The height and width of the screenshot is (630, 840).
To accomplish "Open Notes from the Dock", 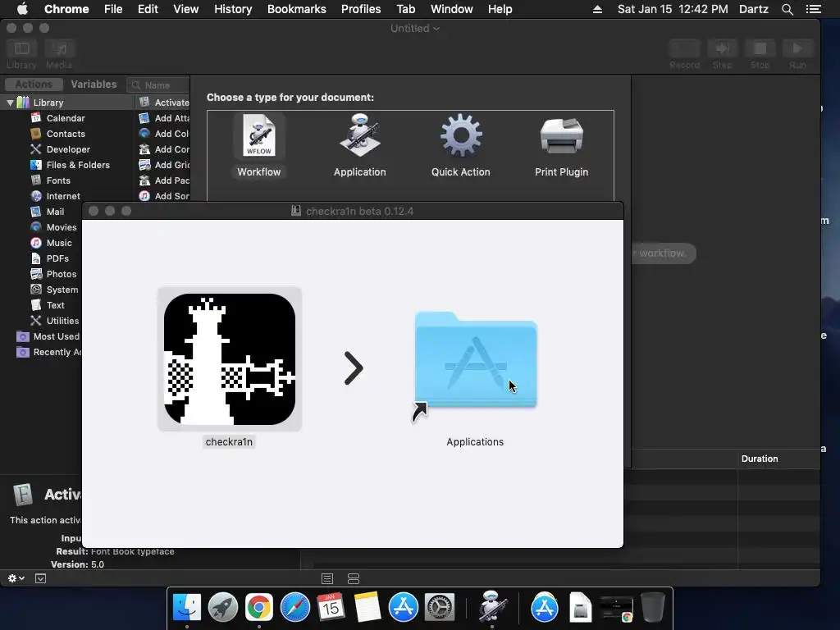I will [367, 608].
